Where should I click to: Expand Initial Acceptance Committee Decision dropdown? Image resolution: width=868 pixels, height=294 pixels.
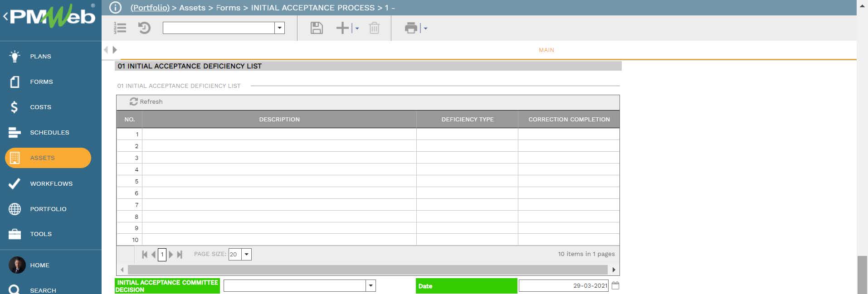371,285
